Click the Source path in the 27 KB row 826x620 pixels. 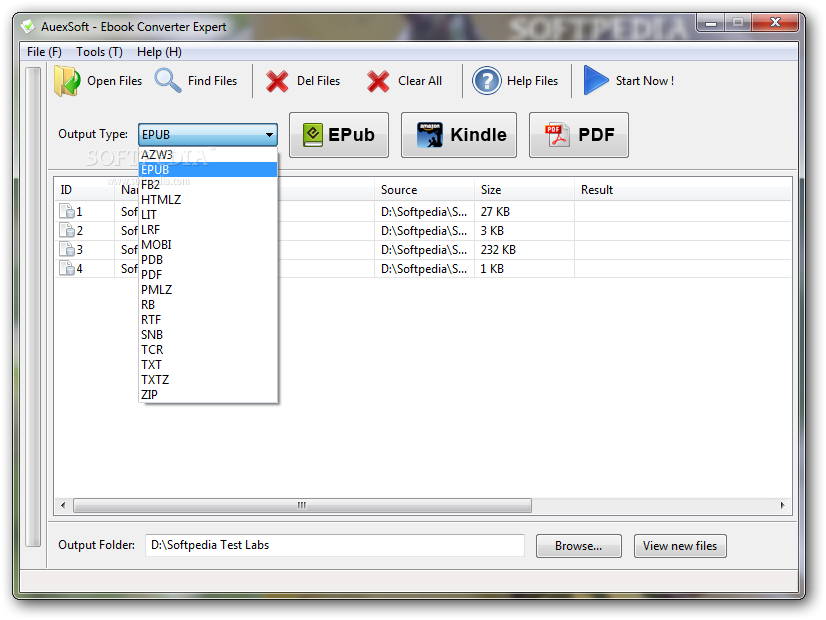424,212
